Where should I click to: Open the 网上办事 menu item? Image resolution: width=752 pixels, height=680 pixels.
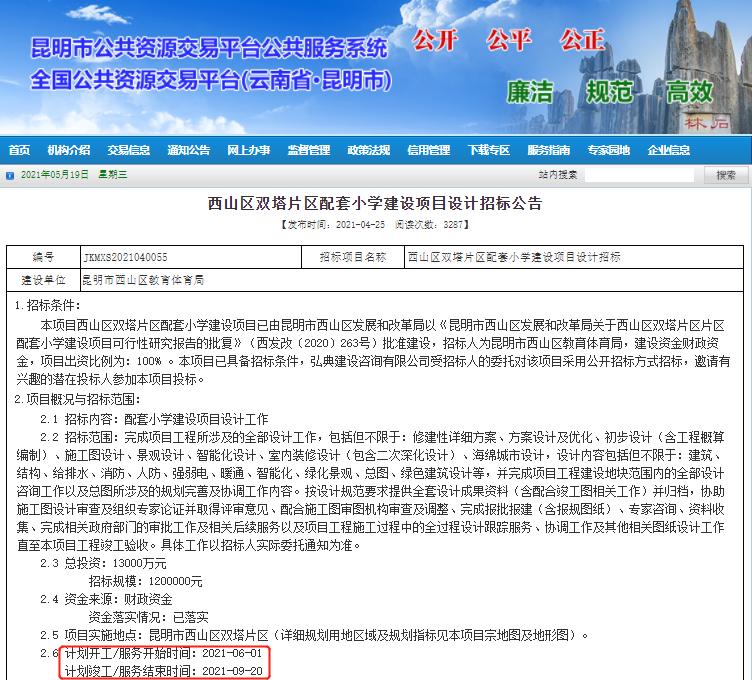248,150
